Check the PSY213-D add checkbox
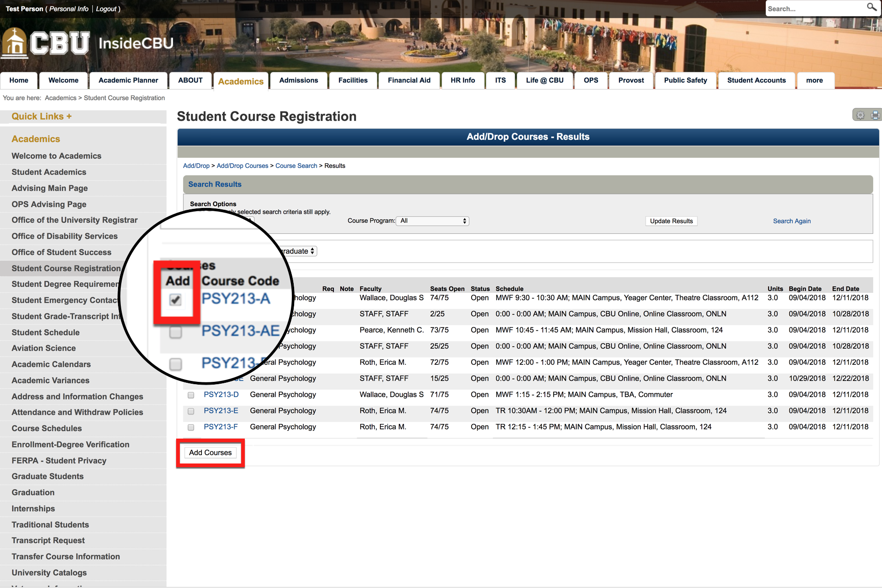 191,395
